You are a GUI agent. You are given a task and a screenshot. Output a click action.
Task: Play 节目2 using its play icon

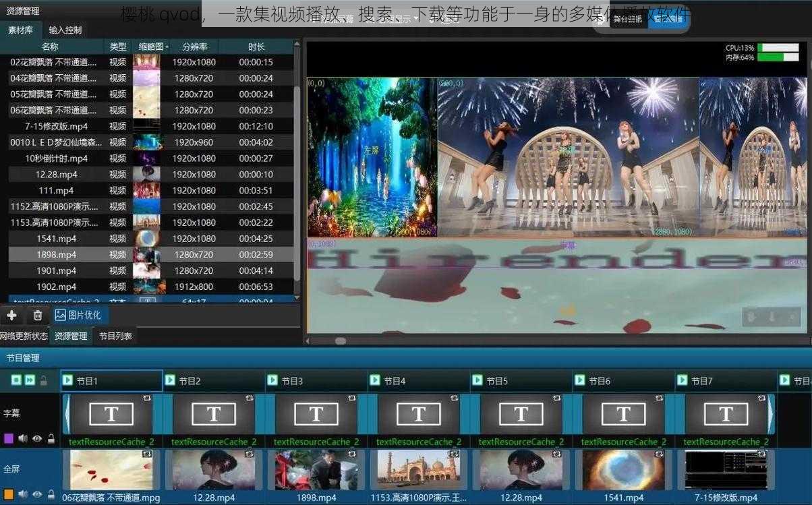tap(170, 381)
